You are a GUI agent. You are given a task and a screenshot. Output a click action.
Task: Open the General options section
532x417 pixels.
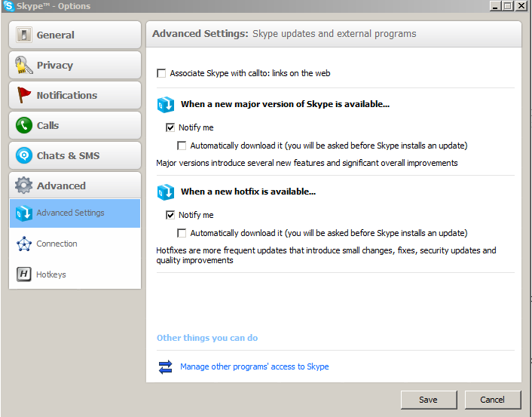75,35
